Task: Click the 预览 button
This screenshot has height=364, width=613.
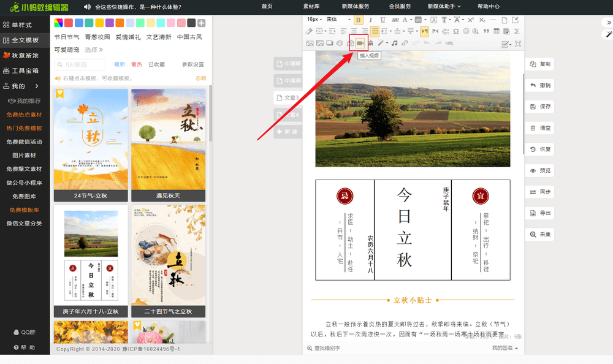Action: [x=540, y=170]
